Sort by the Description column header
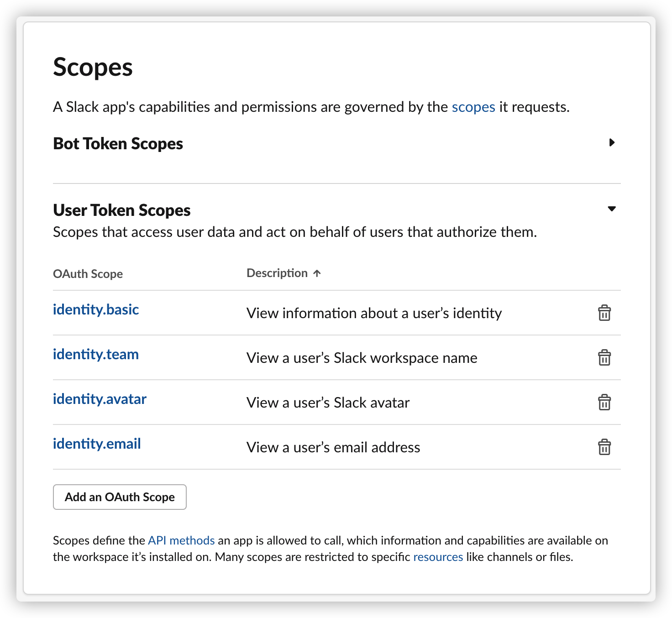This screenshot has width=672, height=618. point(277,273)
